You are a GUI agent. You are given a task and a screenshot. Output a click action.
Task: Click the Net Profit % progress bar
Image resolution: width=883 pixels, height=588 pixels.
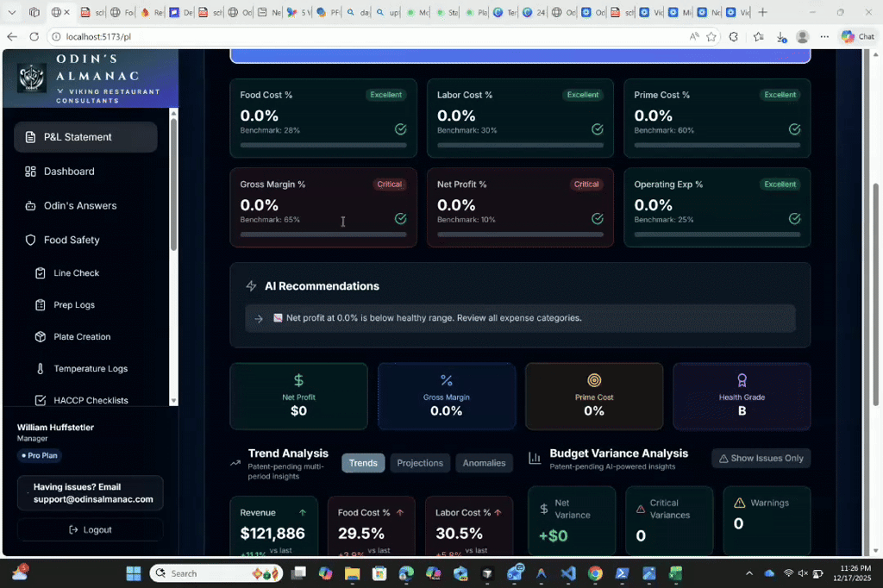click(520, 235)
